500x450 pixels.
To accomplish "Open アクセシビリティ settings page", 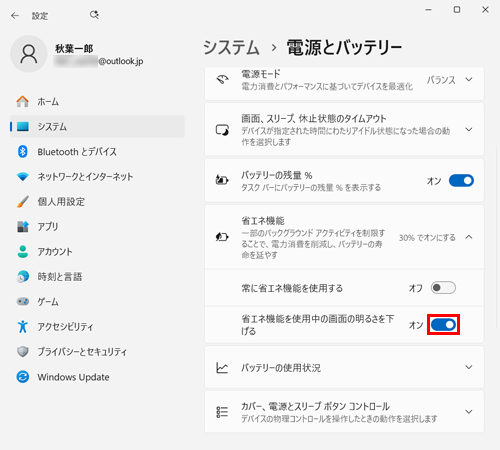I will point(97,327).
